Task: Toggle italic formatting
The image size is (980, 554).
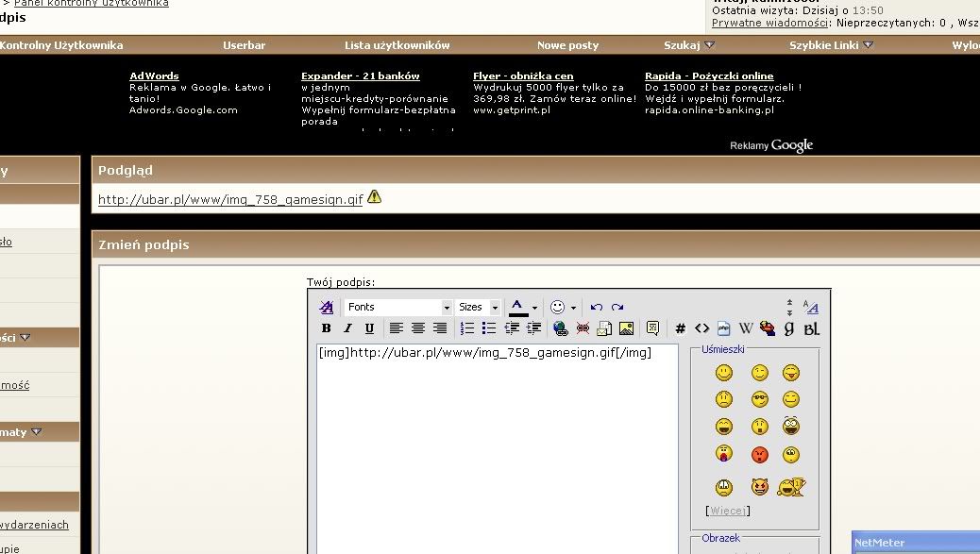Action: 347,327
